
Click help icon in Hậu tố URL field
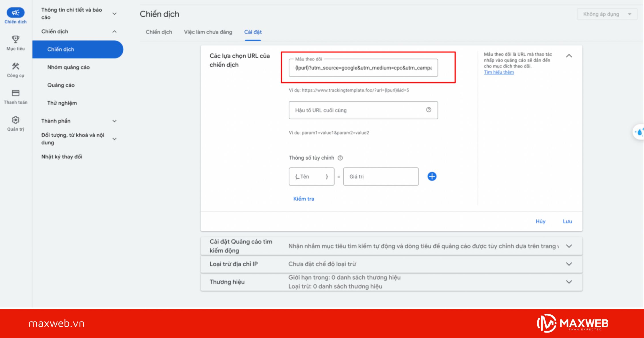[x=428, y=110]
